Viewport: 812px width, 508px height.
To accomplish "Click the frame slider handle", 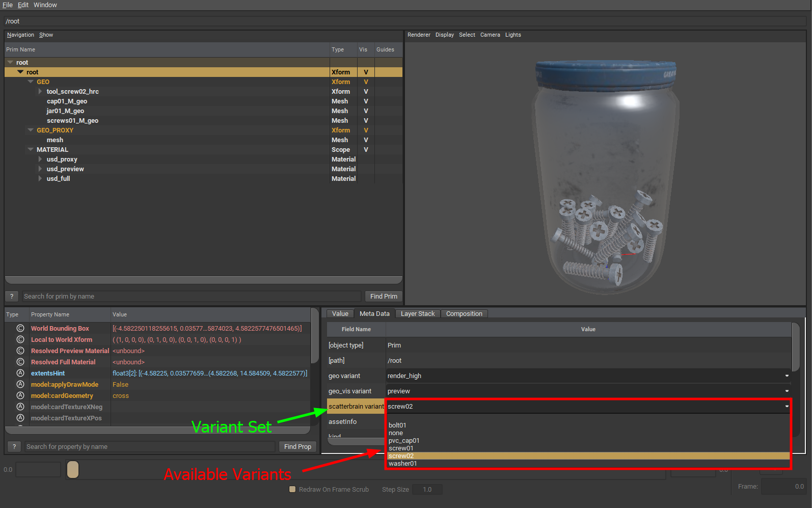I will point(73,469).
